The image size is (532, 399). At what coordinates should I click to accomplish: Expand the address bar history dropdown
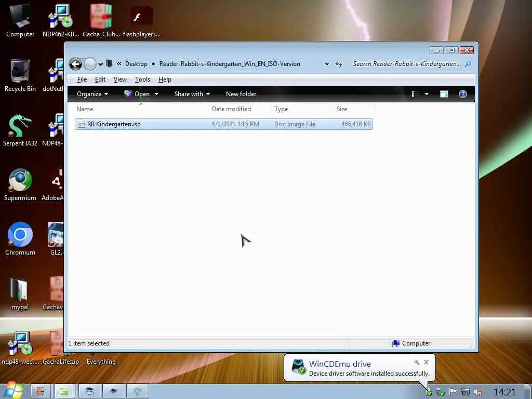point(327,64)
